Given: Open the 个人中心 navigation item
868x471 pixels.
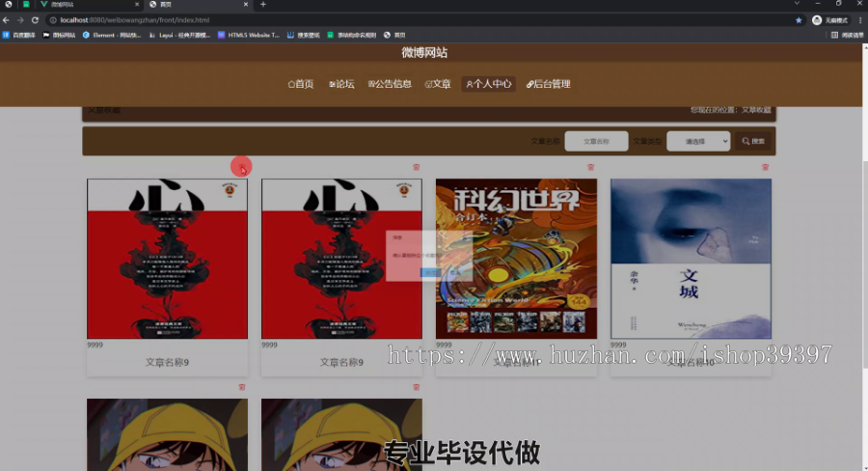Looking at the screenshot, I should (x=488, y=84).
